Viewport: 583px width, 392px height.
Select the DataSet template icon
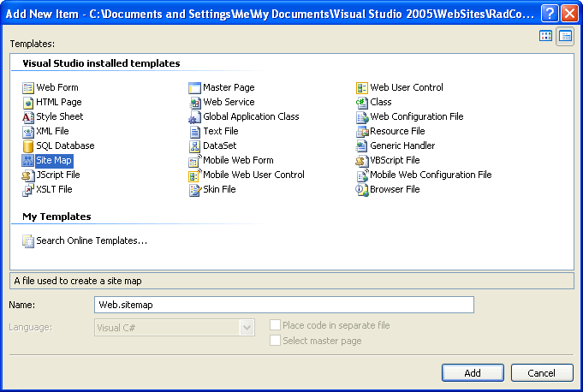click(195, 146)
